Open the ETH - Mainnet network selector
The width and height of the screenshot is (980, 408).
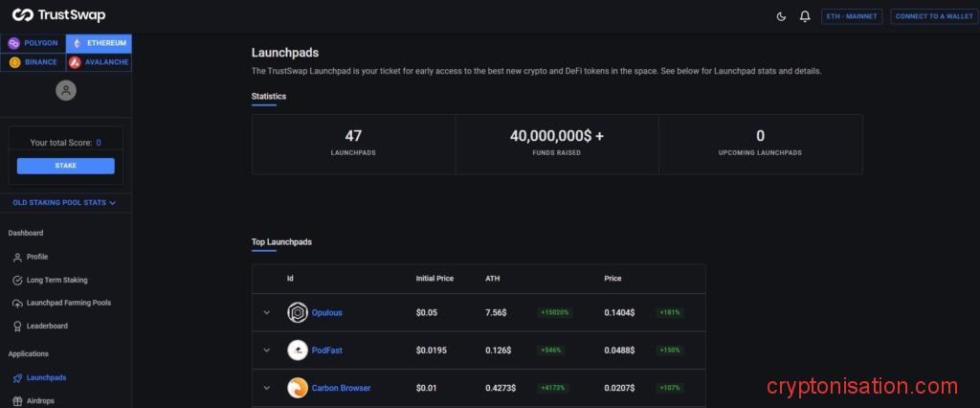coord(852,16)
